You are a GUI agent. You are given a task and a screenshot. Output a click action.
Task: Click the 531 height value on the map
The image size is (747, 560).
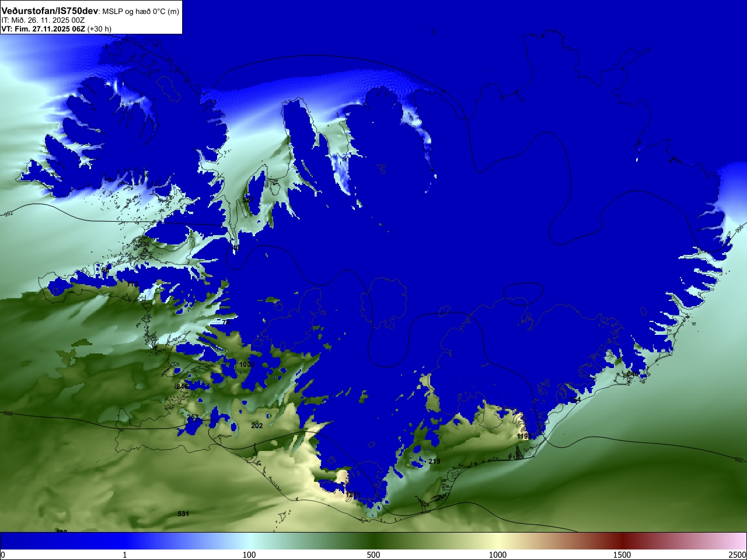point(183,514)
